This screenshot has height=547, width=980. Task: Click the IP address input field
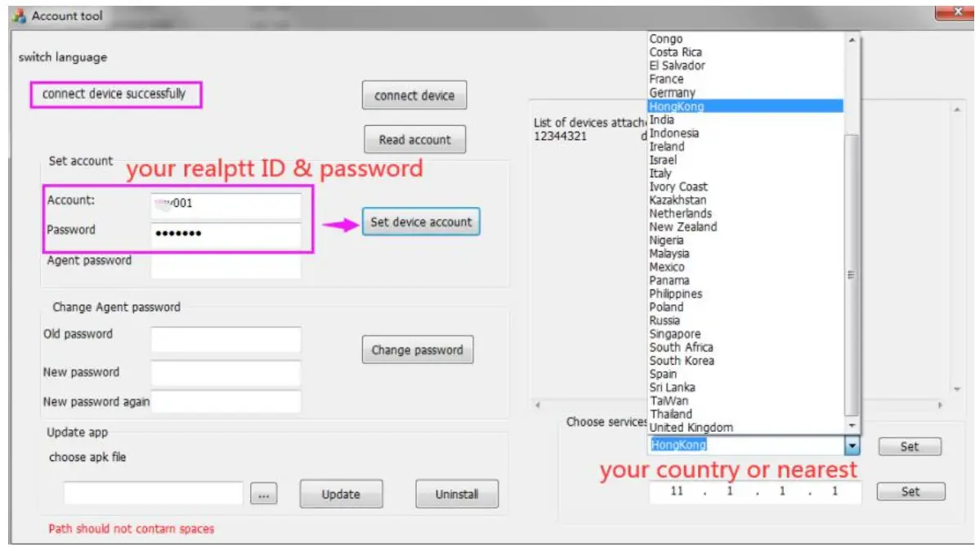(x=755, y=491)
